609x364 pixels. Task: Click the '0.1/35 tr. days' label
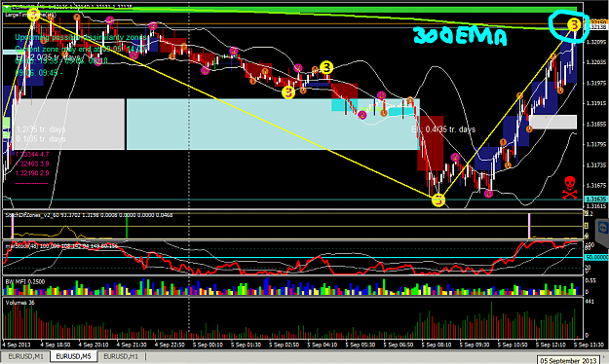[x=41, y=139]
